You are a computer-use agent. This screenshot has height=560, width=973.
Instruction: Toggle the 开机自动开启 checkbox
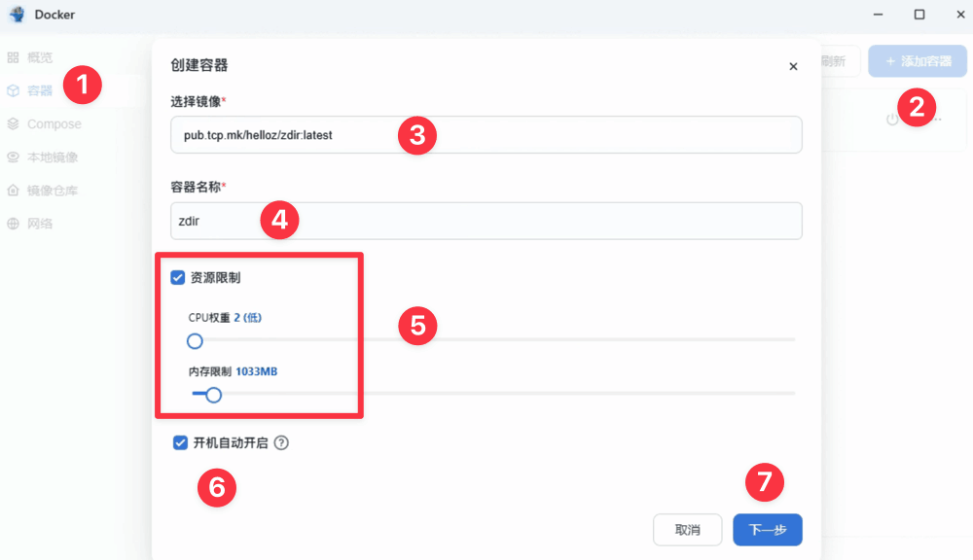pos(180,443)
